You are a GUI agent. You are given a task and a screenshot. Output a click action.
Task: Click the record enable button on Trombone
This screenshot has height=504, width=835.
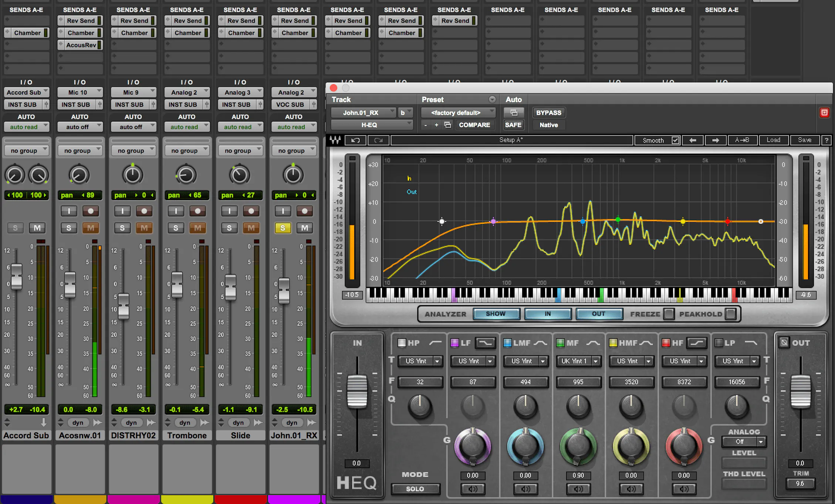click(198, 211)
